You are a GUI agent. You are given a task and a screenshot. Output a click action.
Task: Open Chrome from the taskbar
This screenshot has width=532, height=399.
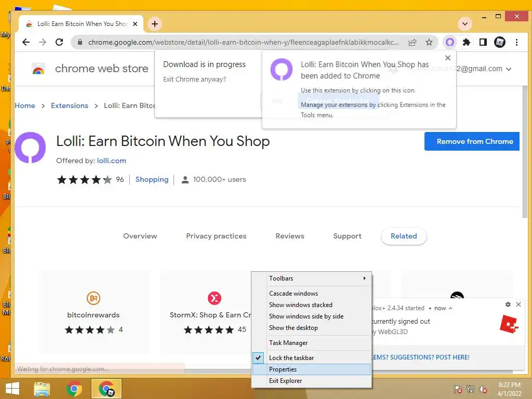pos(74,389)
